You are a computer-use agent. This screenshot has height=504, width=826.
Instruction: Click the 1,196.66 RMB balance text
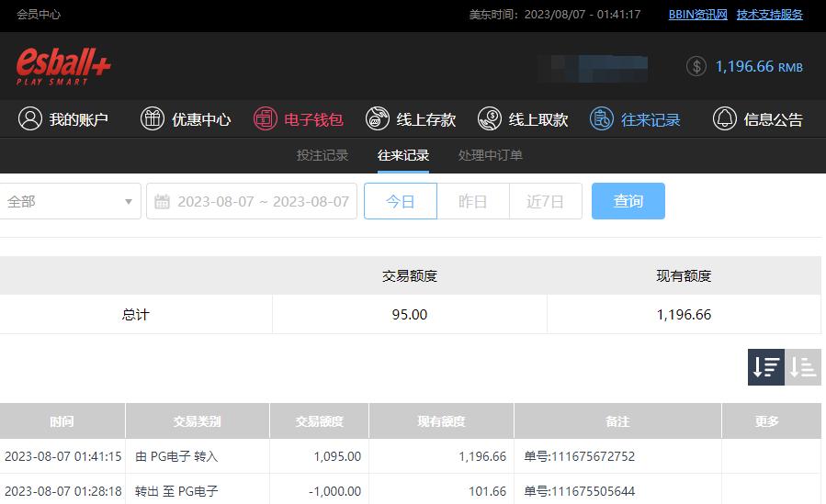click(x=759, y=66)
